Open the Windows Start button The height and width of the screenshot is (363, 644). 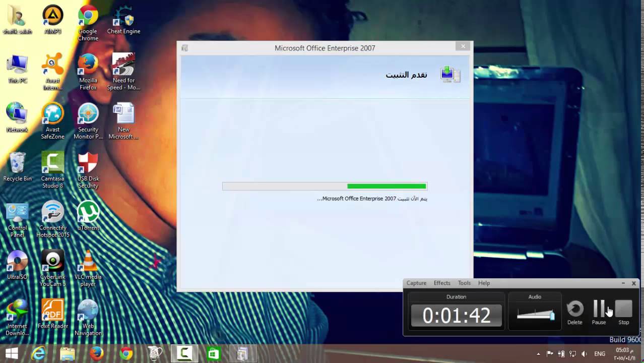click(12, 353)
